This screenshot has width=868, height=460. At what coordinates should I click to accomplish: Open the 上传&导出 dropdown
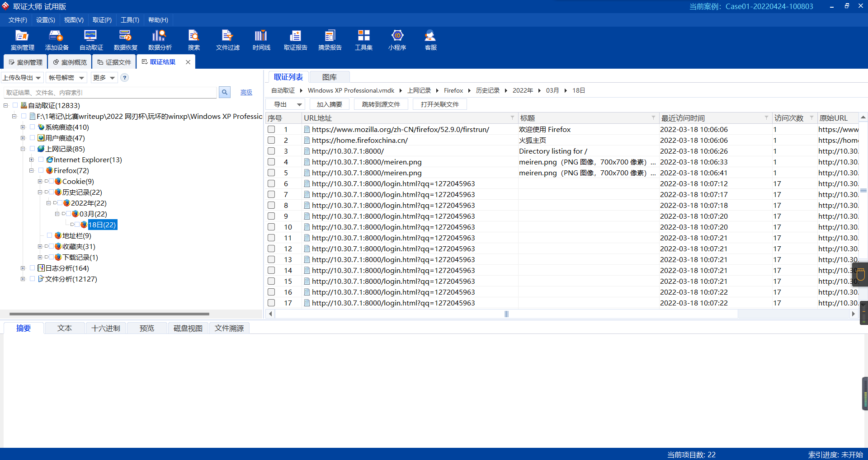22,78
